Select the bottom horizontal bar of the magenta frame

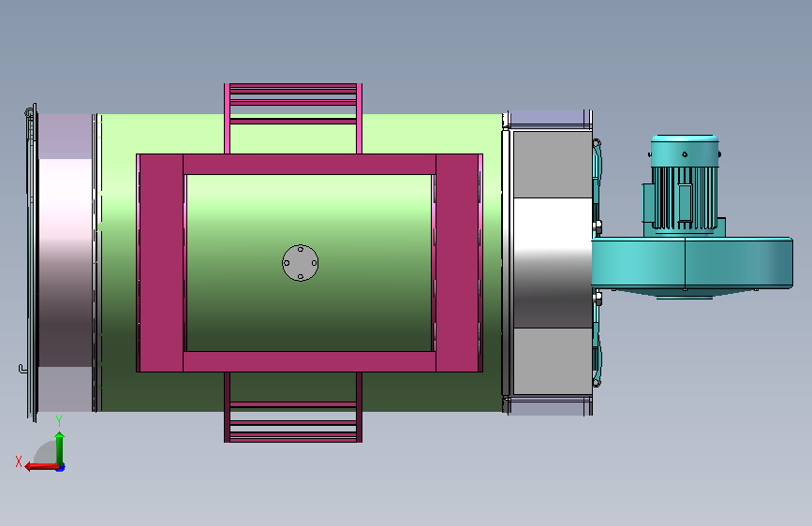click(309, 361)
